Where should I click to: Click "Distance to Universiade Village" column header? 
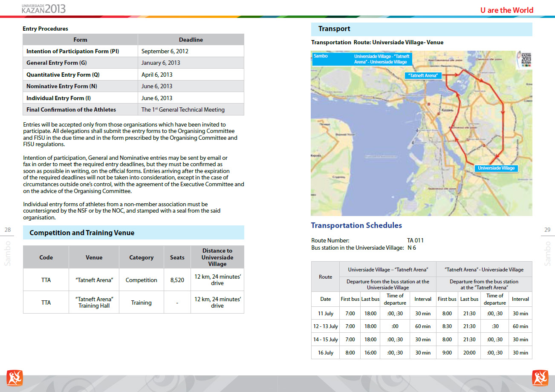[x=217, y=257]
